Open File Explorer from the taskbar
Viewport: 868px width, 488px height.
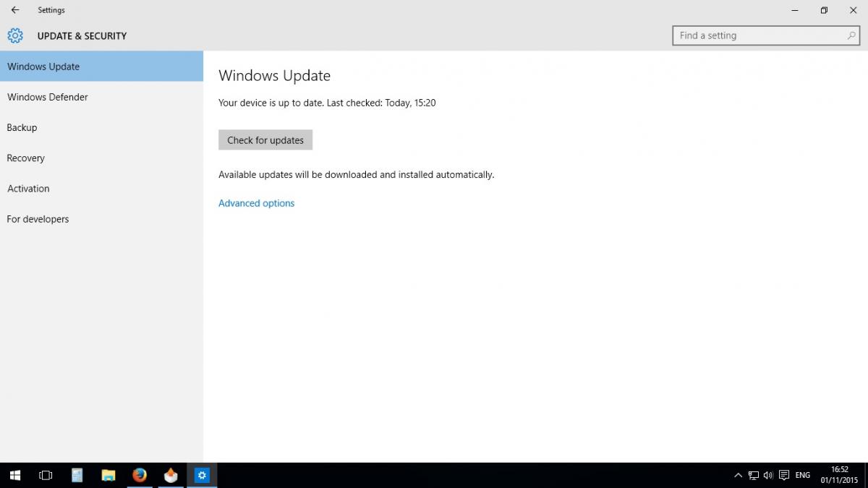coord(109,475)
